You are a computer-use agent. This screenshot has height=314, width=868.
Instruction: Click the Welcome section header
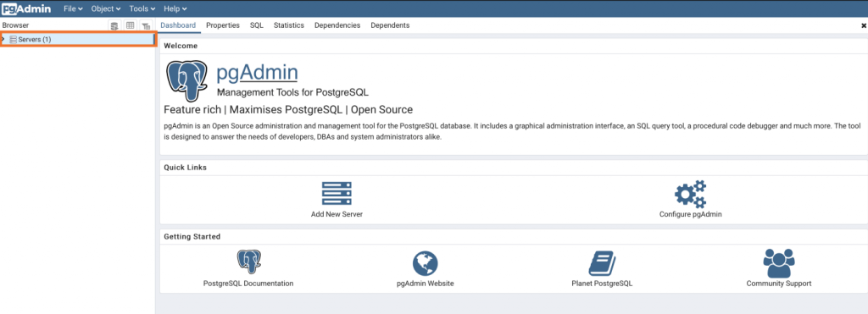181,46
